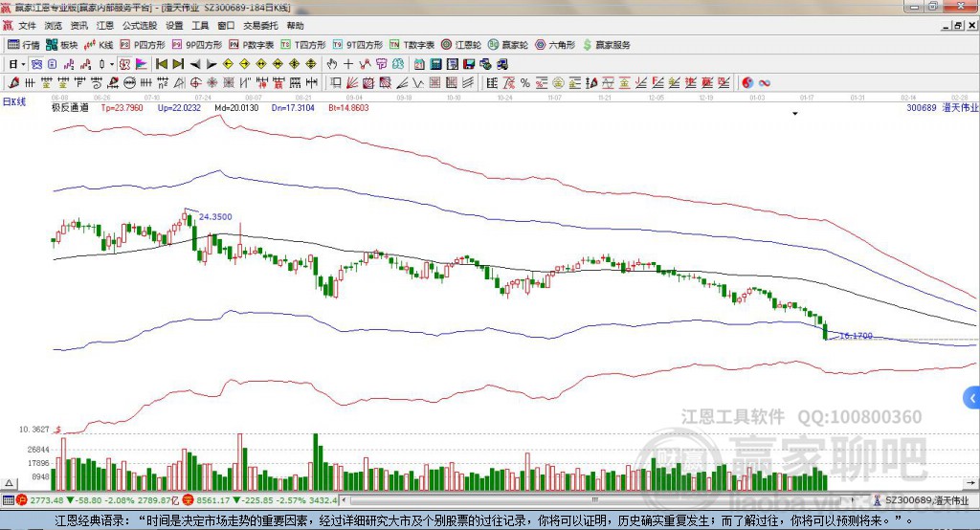980x530 pixels.
Task: Click the blue infinity symbol icon
Action: pos(765,82)
